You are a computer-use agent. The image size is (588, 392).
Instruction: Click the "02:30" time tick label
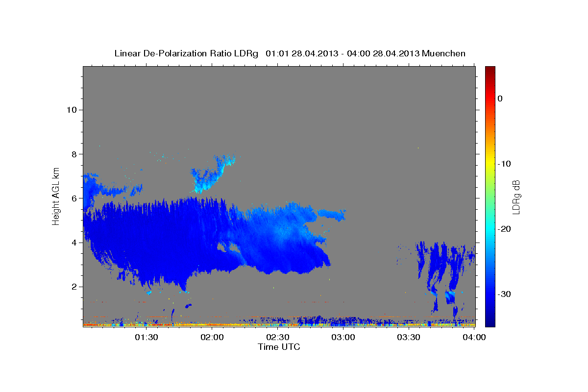click(x=277, y=337)
